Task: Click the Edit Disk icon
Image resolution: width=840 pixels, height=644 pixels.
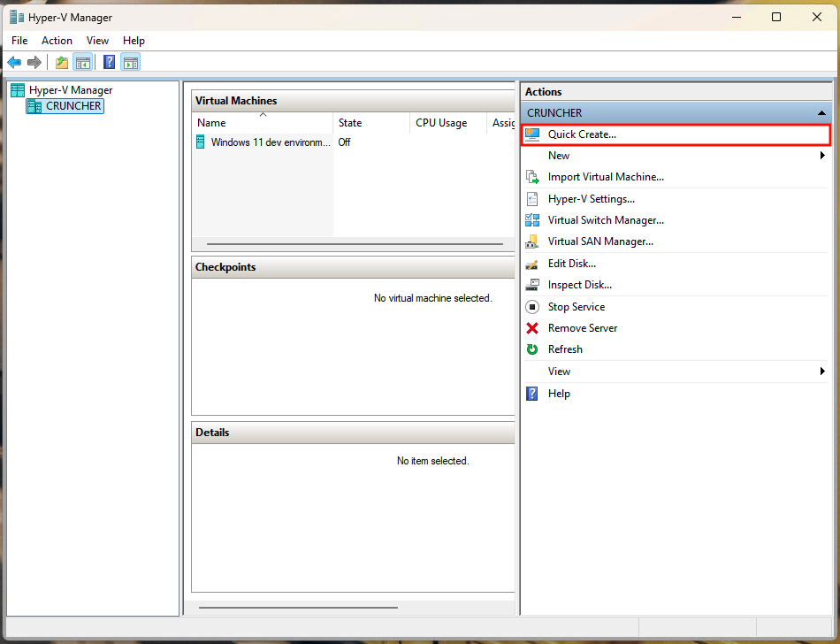Action: click(533, 263)
